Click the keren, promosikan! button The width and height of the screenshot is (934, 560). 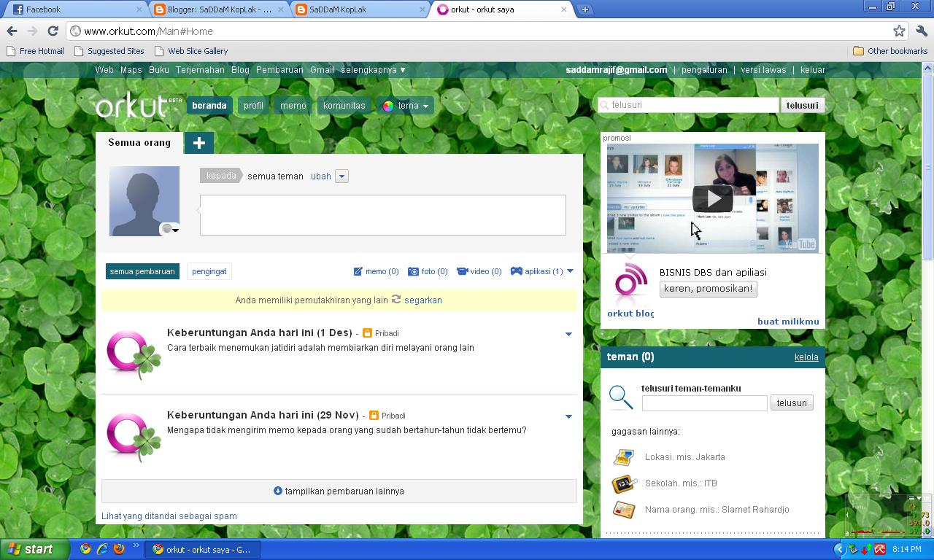(x=708, y=289)
